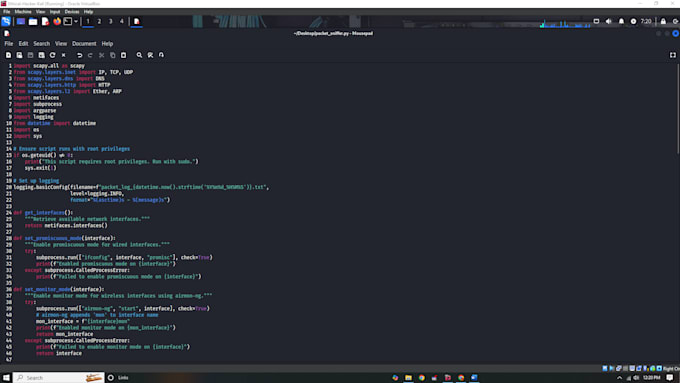Switch to workspace 1
This screenshot has height=383, width=680.
click(x=88, y=21)
